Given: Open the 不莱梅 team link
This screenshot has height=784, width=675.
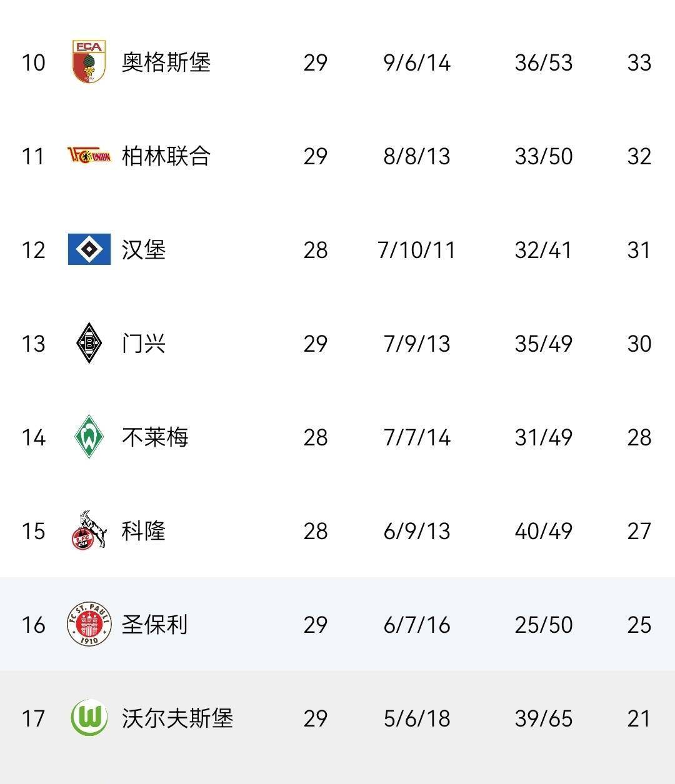Looking at the screenshot, I should tap(155, 437).
